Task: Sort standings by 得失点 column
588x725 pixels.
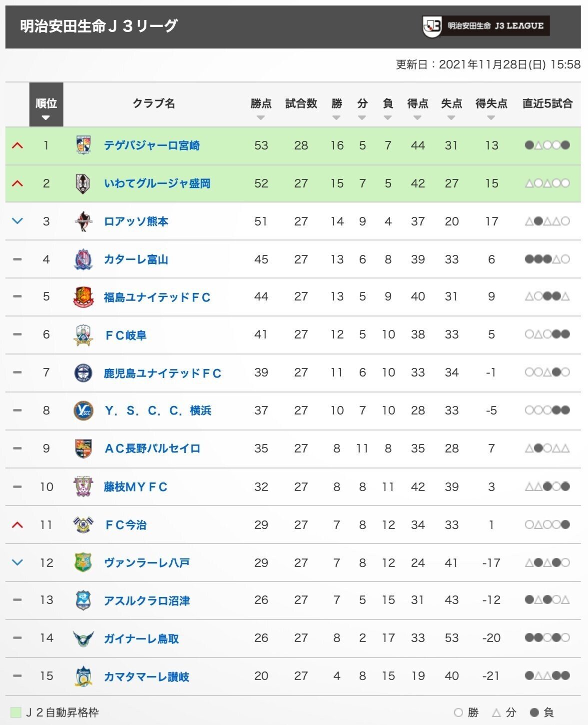Action: (x=490, y=117)
